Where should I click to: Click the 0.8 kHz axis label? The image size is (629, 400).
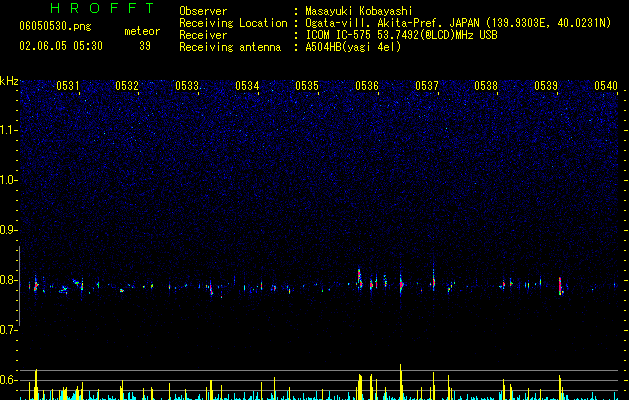[8, 280]
